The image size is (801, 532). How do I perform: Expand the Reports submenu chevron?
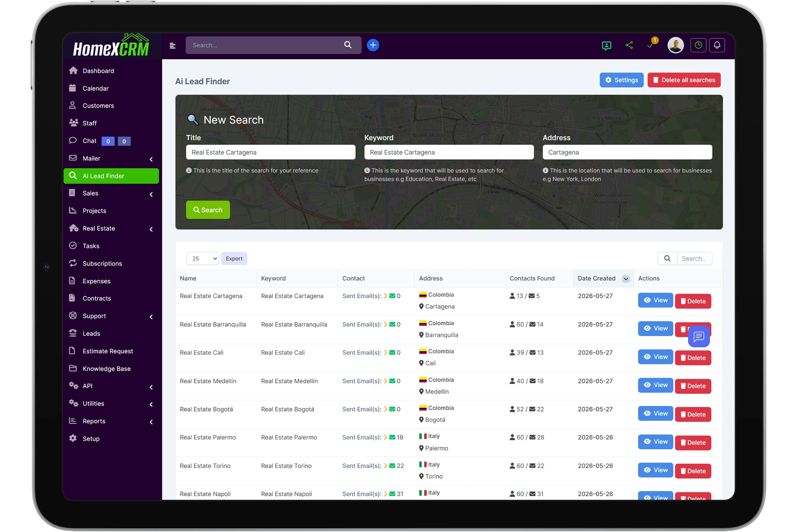pyautogui.click(x=151, y=422)
